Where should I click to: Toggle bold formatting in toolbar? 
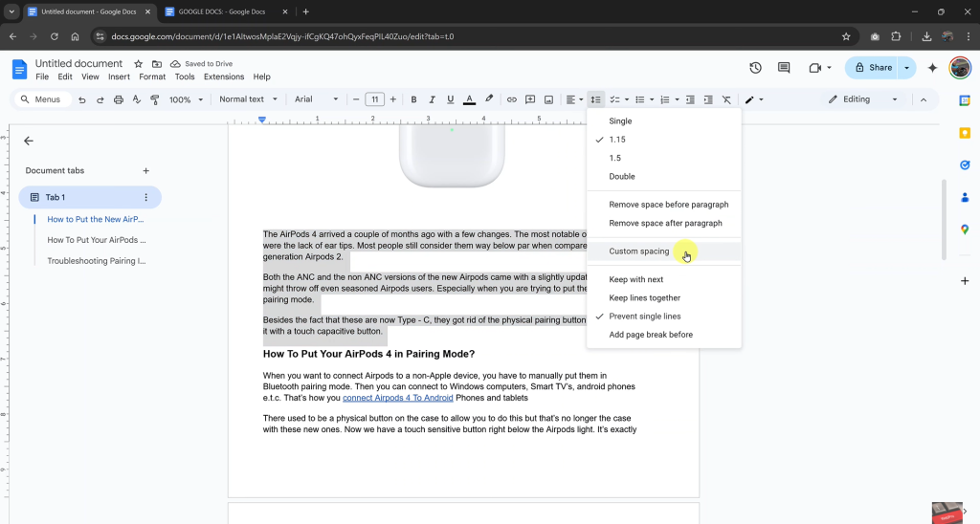click(x=413, y=99)
